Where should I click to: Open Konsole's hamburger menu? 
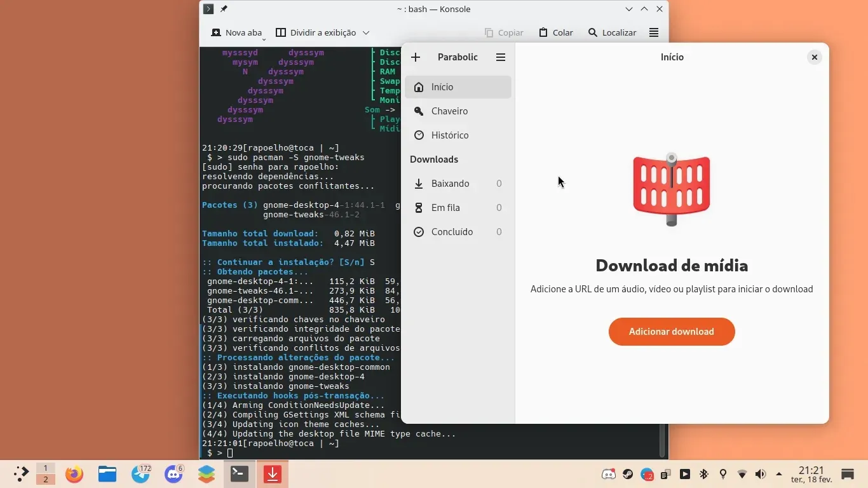pos(653,32)
